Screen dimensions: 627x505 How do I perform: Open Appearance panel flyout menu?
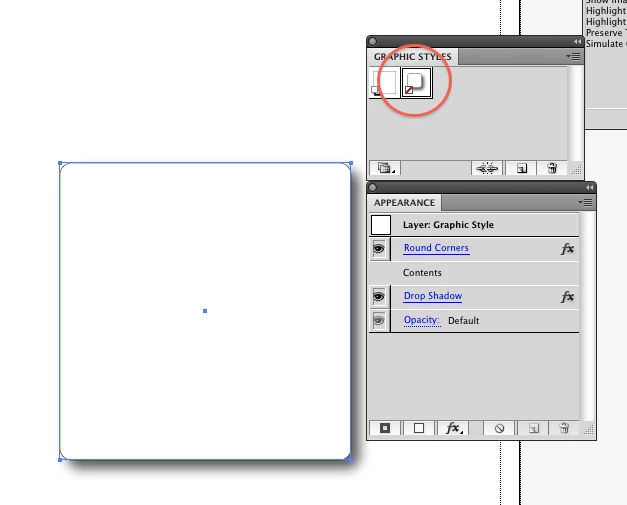(585, 203)
